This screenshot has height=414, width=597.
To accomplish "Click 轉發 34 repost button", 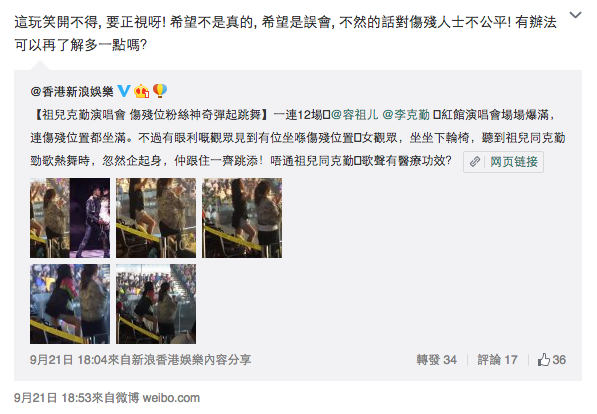I will (436, 360).
